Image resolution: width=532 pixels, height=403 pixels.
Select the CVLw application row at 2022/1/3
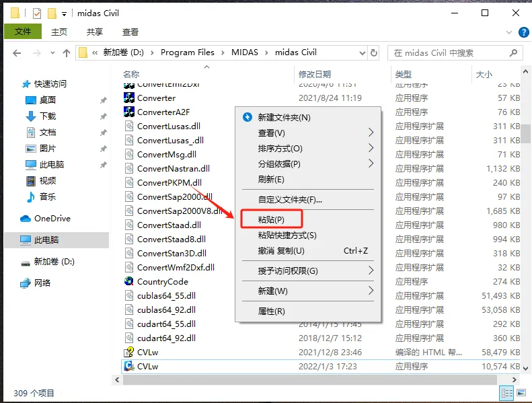click(321, 366)
